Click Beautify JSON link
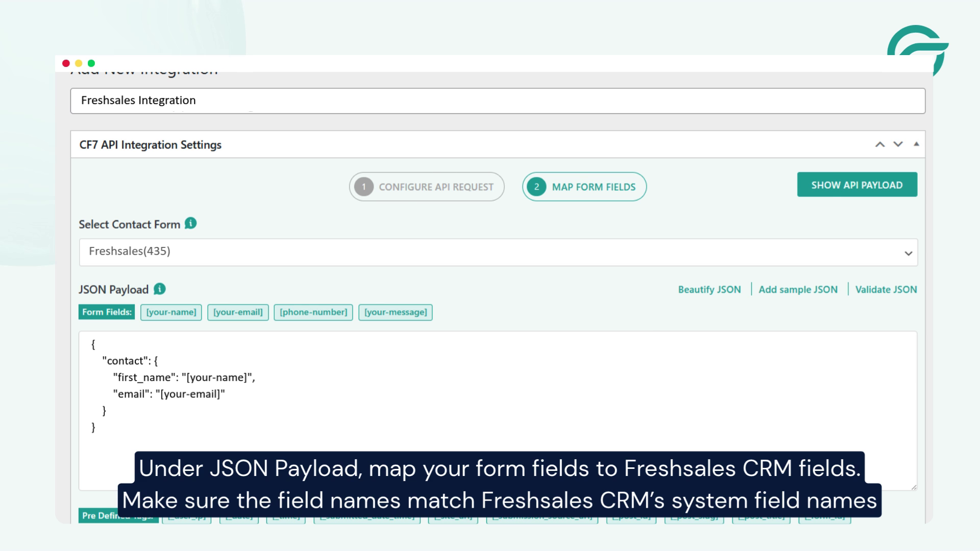The width and height of the screenshot is (980, 551). tap(709, 289)
